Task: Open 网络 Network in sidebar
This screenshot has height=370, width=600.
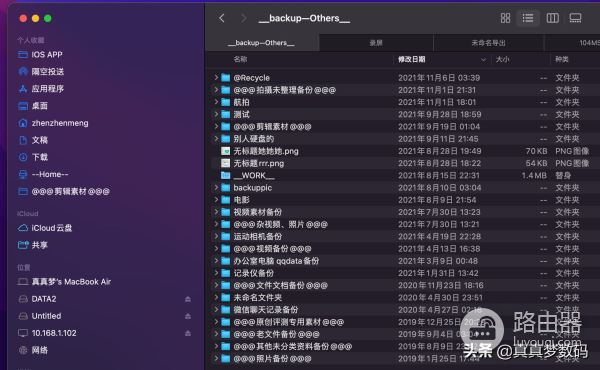Action: 39,350
